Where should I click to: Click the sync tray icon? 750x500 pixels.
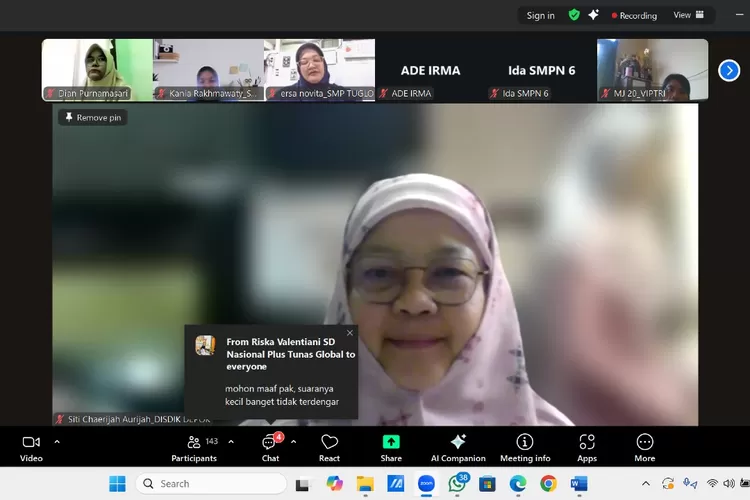(x=668, y=483)
